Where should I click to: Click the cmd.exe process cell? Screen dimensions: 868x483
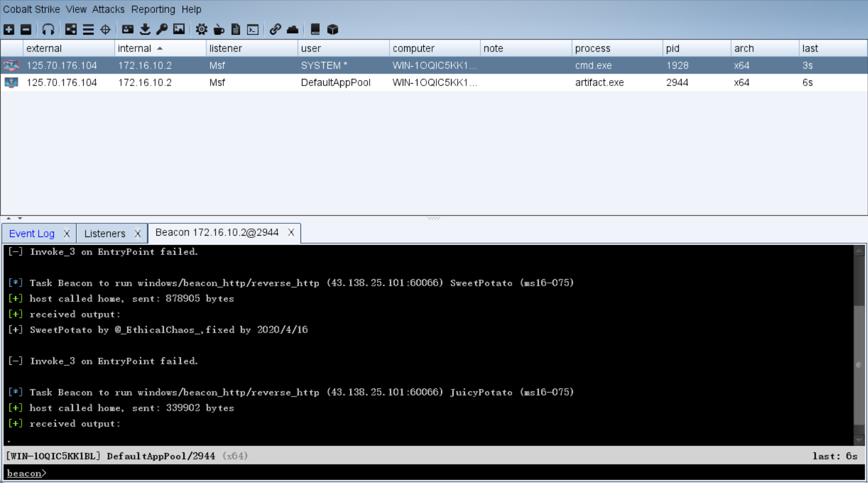617,65
